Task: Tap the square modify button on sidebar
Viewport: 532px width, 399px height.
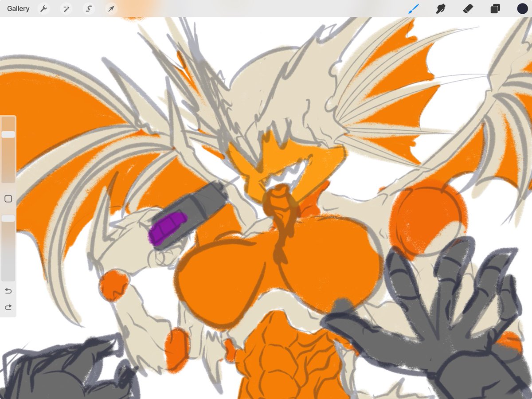Action: click(8, 199)
